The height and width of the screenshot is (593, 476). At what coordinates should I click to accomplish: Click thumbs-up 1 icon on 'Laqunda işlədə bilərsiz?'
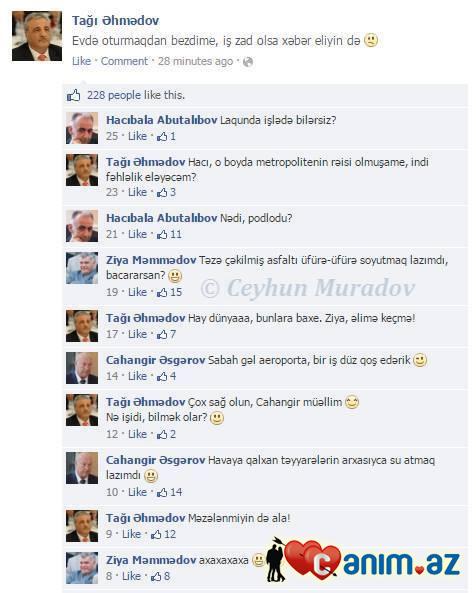[x=162, y=137]
